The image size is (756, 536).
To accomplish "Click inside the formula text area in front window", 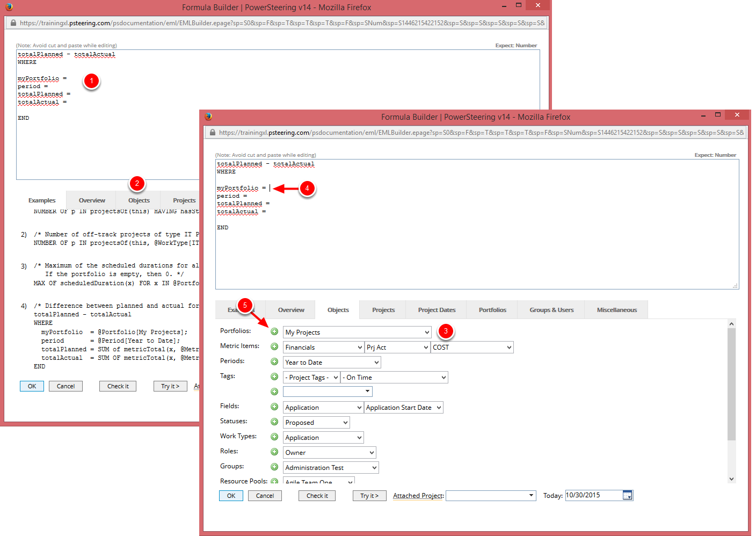I will (477, 224).
